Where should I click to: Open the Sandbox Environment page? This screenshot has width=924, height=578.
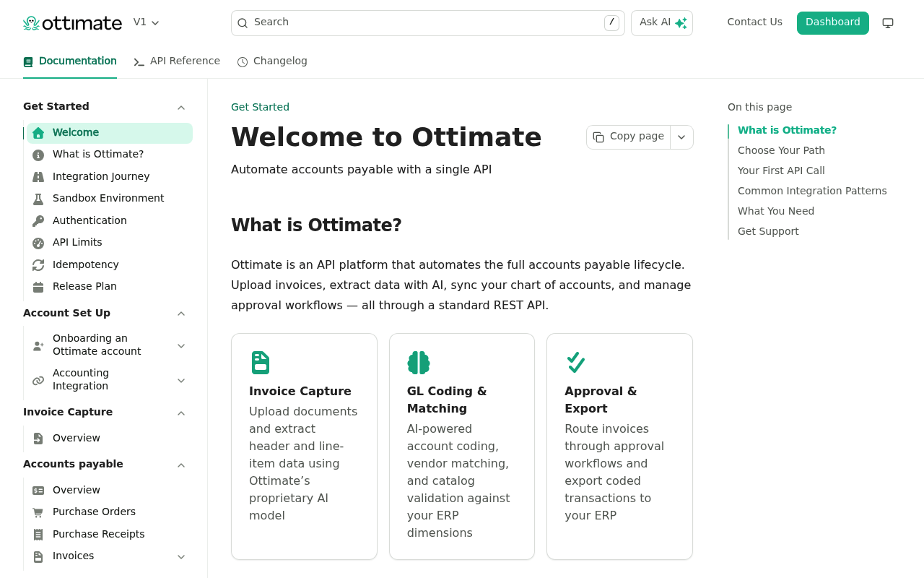(110, 199)
